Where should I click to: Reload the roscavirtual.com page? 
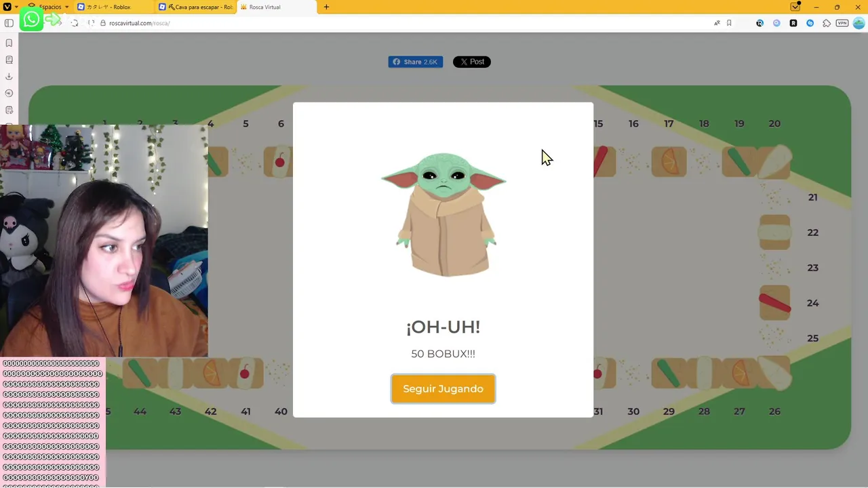pyautogui.click(x=75, y=23)
